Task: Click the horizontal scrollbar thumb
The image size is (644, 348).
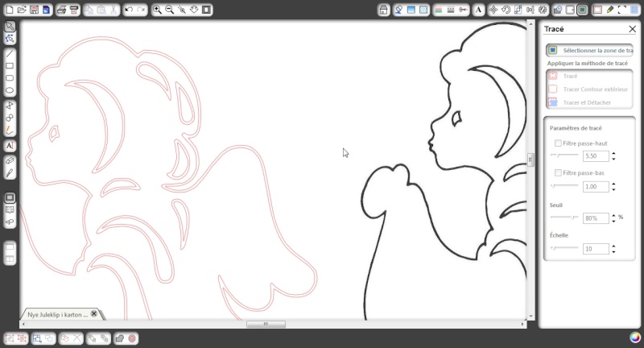Action: (x=266, y=324)
